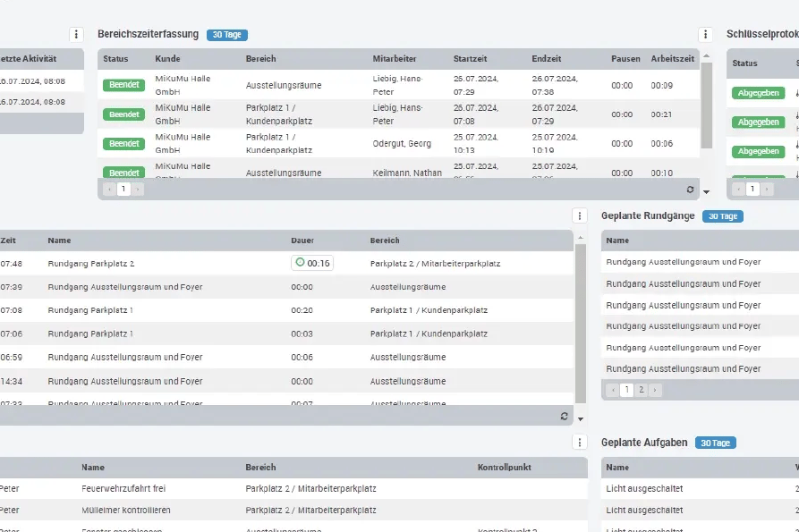799x532 pixels.
Task: Select first Rundgang in Geplante Rundgänge list
Action: (683, 262)
